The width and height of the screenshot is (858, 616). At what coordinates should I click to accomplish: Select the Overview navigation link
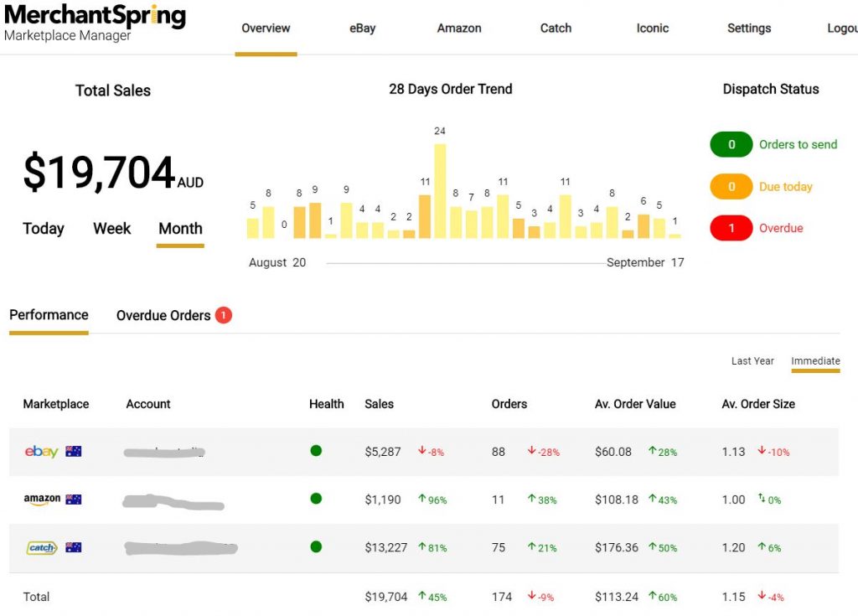pos(266,28)
